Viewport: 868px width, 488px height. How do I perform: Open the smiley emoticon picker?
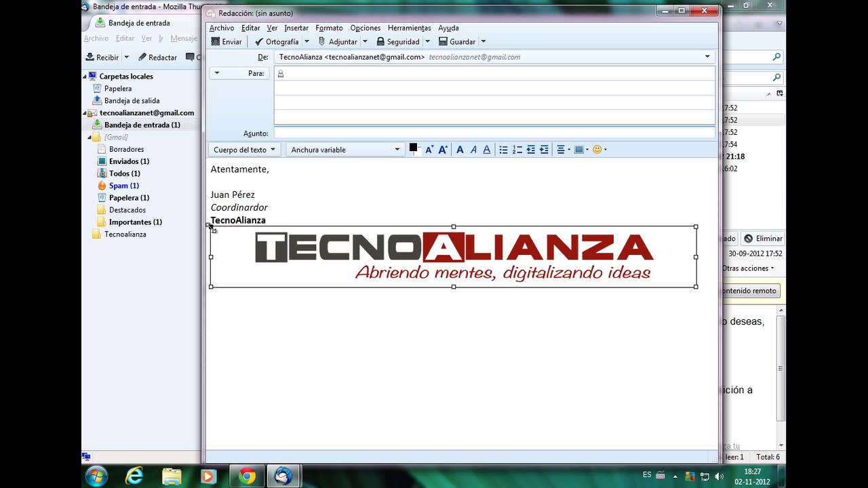599,150
